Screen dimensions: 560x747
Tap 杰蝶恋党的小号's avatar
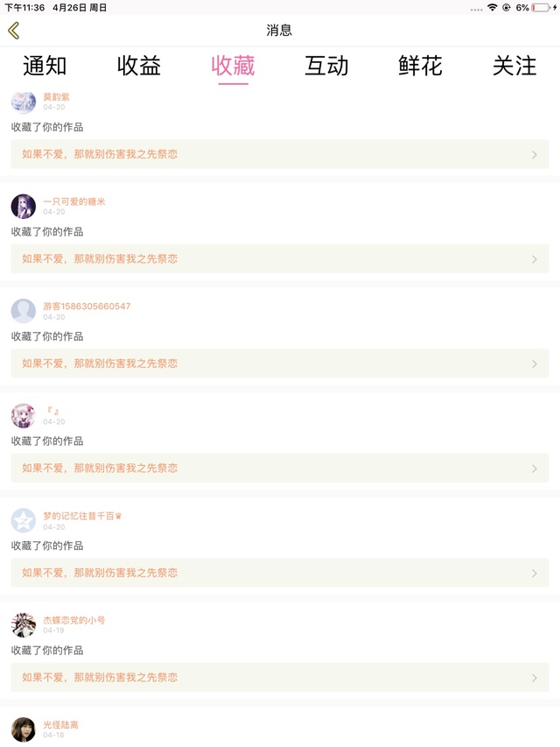pos(24,624)
